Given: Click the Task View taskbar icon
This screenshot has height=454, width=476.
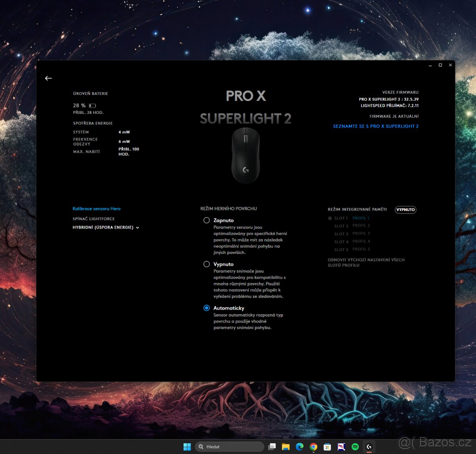Looking at the screenshot, I should 272,446.
